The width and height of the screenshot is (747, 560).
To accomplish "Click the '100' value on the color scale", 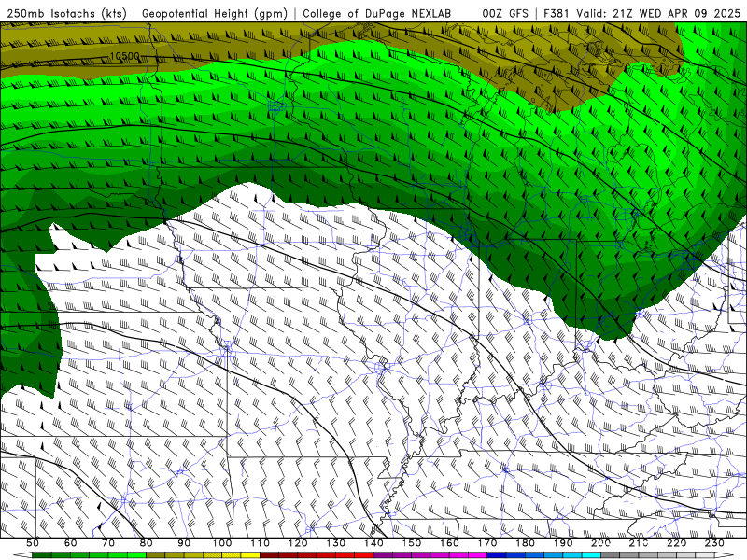I will point(222,543).
